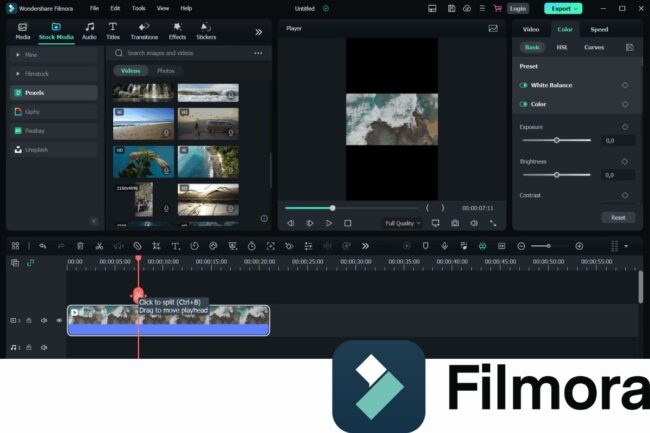Select the crop tool in timeline toolbar

pos(156,246)
